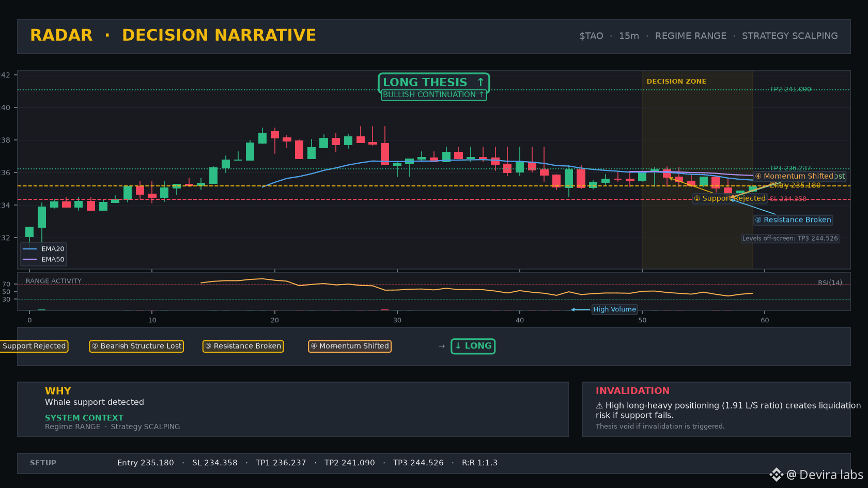
Task: Click the Bearish Structure Lost step
Action: click(x=136, y=346)
